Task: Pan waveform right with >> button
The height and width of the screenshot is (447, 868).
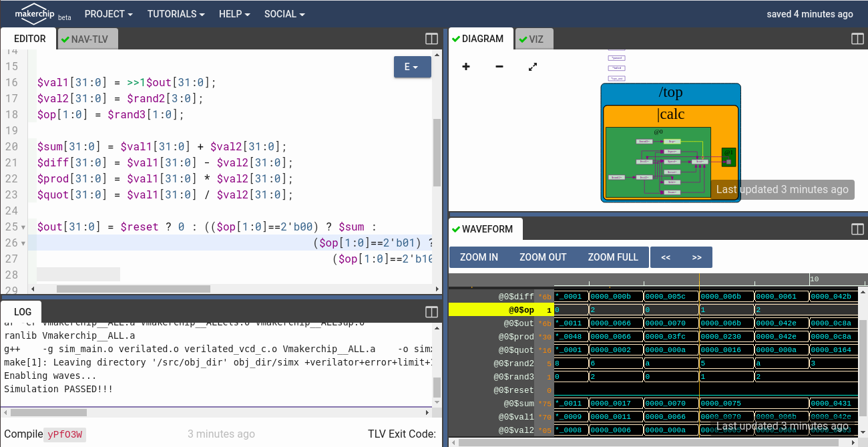Action: click(x=696, y=257)
